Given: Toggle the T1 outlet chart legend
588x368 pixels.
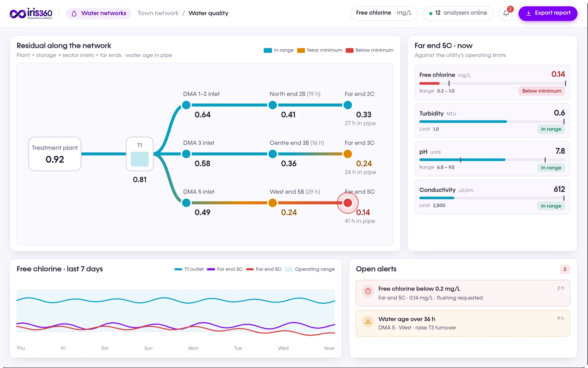Looking at the screenshot, I should point(189,269).
